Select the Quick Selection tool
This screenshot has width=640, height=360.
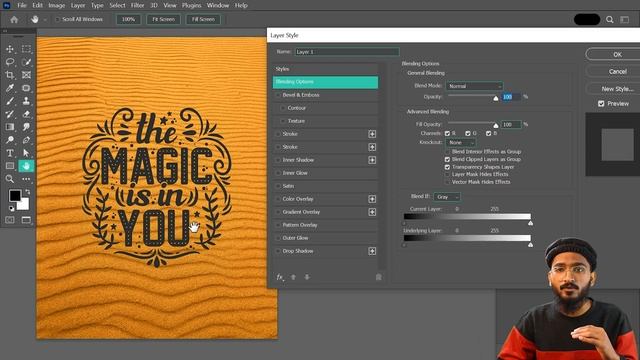[x=26, y=62]
